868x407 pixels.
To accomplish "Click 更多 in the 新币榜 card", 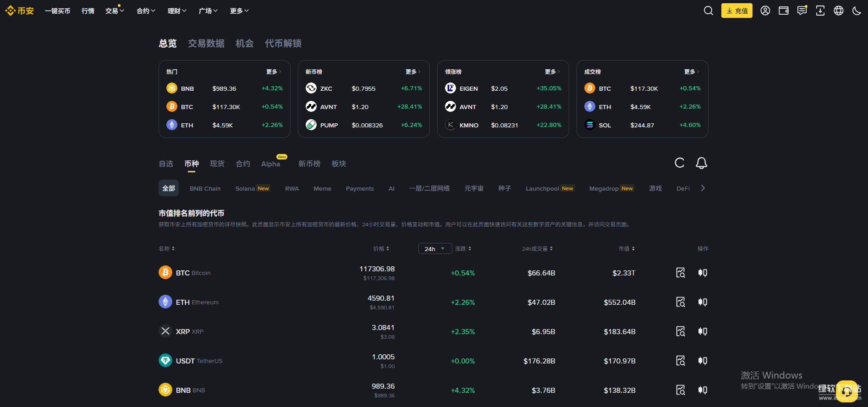I will [x=413, y=71].
